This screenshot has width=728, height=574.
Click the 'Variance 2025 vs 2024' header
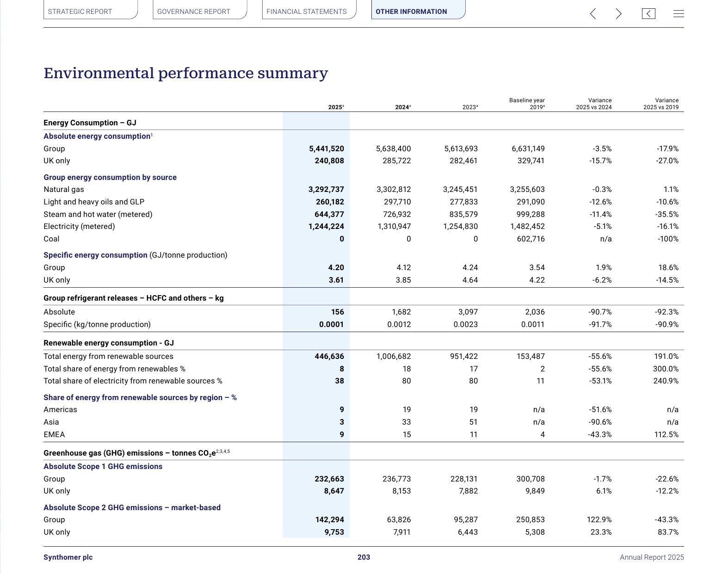click(594, 104)
